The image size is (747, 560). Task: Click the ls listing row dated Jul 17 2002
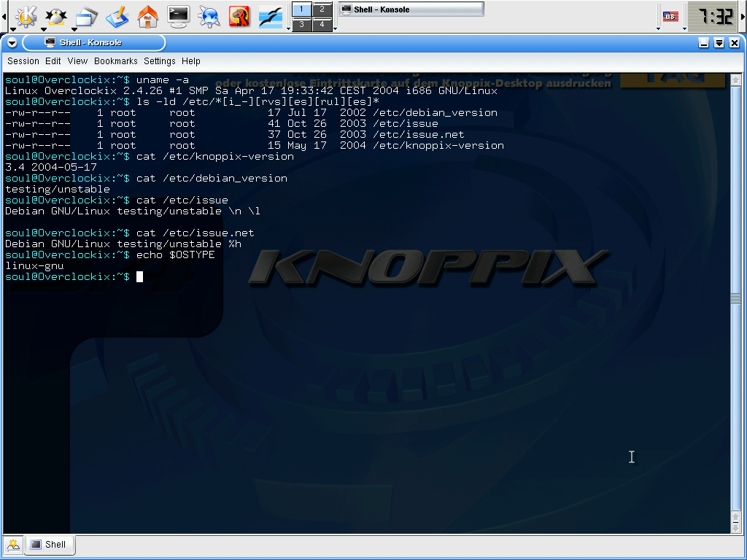(x=251, y=112)
